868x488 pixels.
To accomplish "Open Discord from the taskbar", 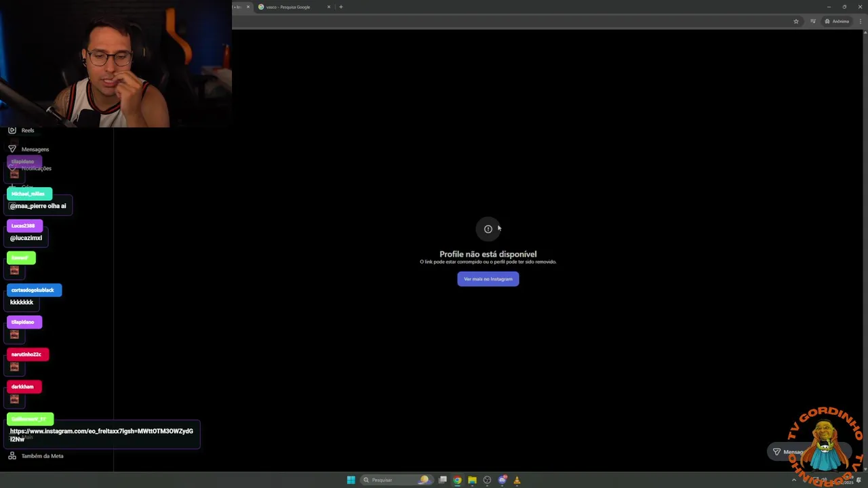I will click(x=502, y=480).
